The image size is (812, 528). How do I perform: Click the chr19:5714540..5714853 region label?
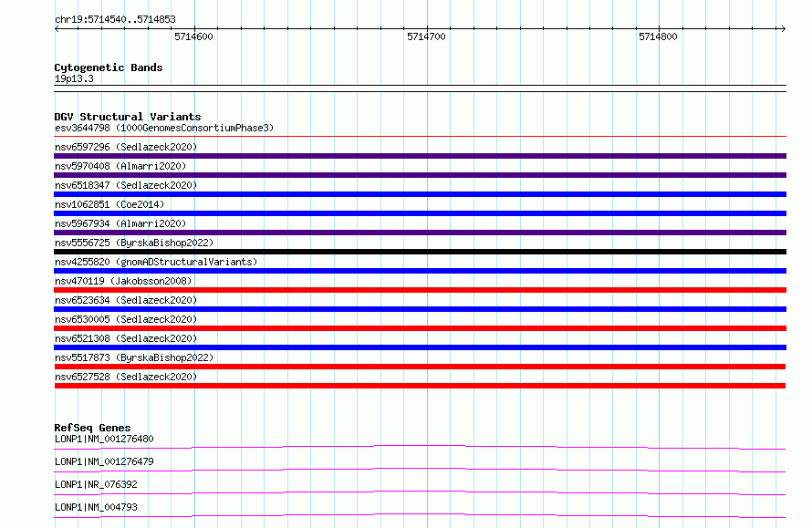point(115,19)
